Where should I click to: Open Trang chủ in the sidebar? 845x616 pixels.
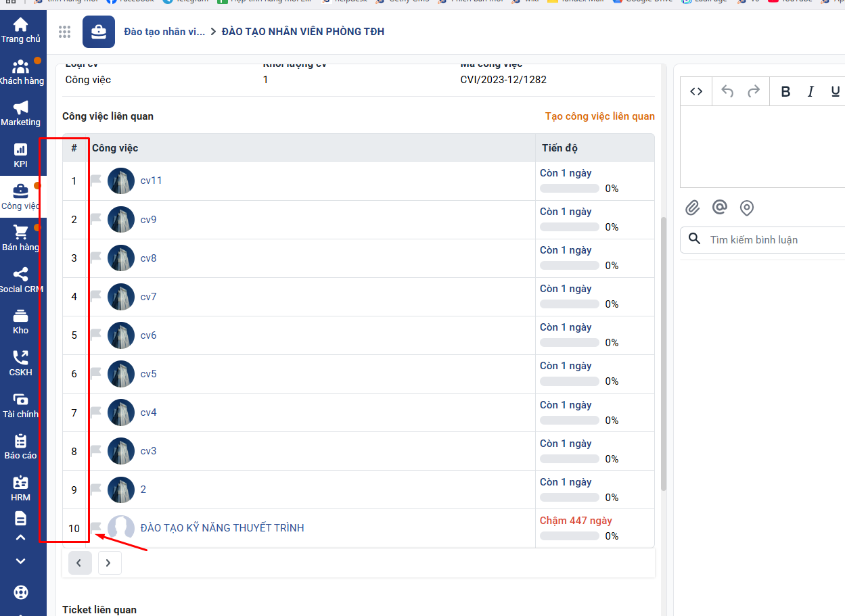(x=20, y=30)
